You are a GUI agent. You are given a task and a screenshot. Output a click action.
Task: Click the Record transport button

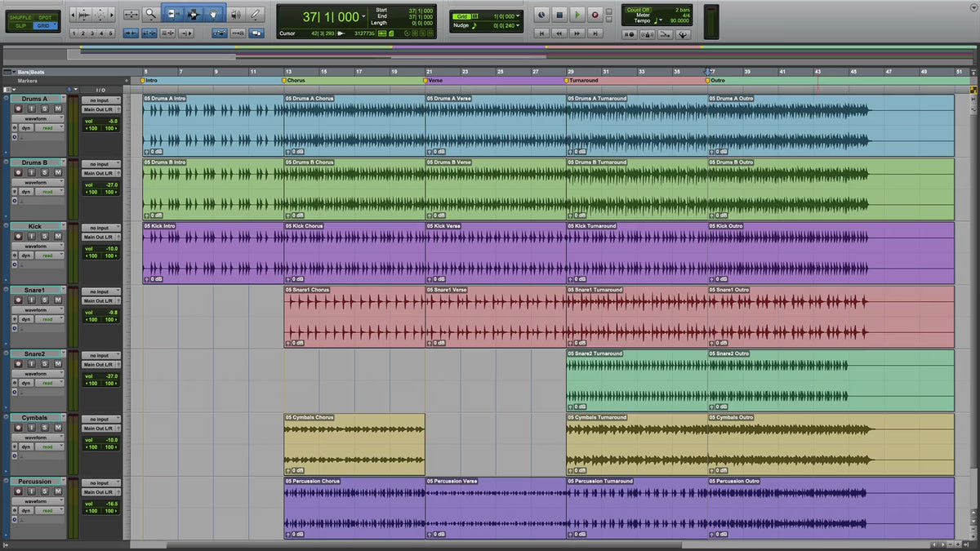[x=595, y=14]
